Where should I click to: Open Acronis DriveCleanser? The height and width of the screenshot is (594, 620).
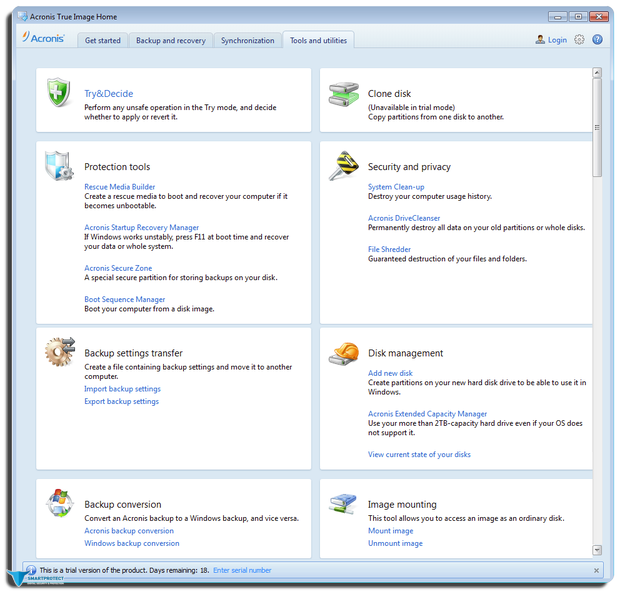click(x=404, y=218)
